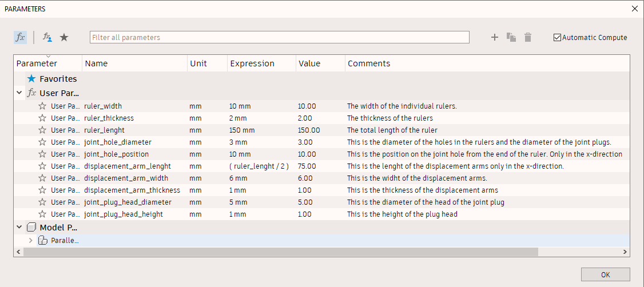This screenshot has width=644, height=287.
Task: Star the joint_hole_diameter parameter
Action: click(42, 142)
